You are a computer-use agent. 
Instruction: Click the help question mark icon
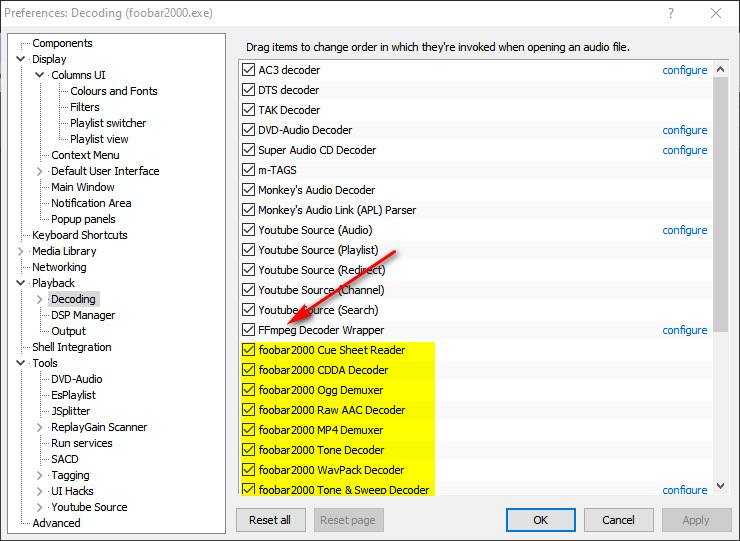click(669, 13)
